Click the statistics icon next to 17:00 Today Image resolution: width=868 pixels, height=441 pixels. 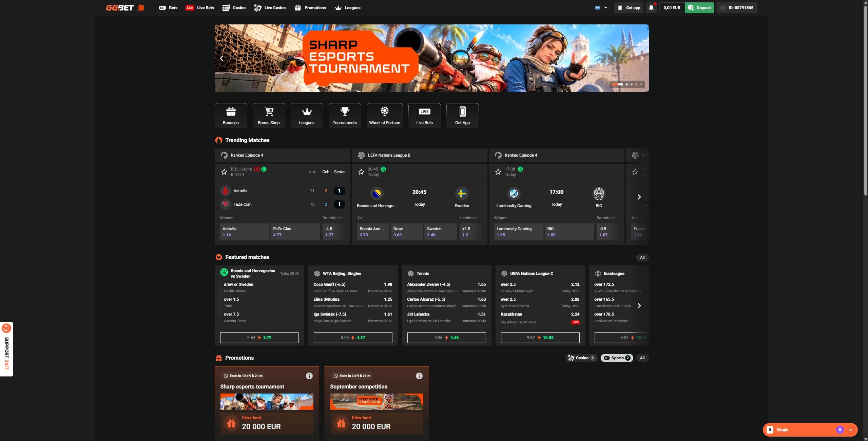point(520,169)
